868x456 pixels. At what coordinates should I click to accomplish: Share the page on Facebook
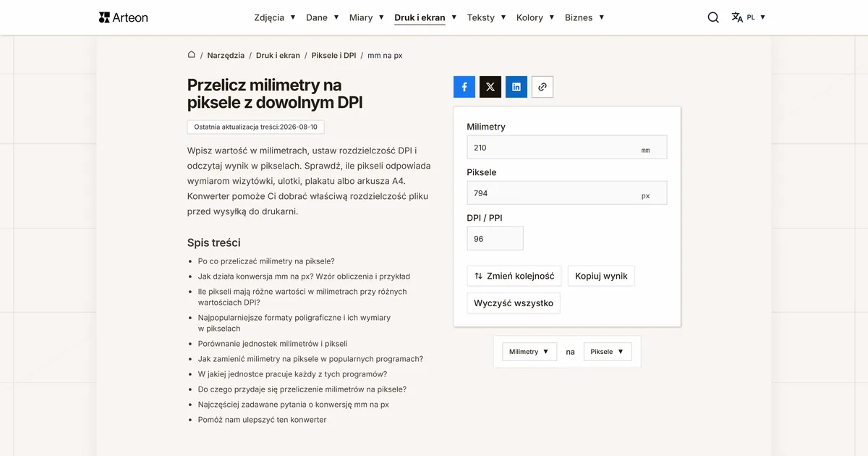pyautogui.click(x=464, y=87)
